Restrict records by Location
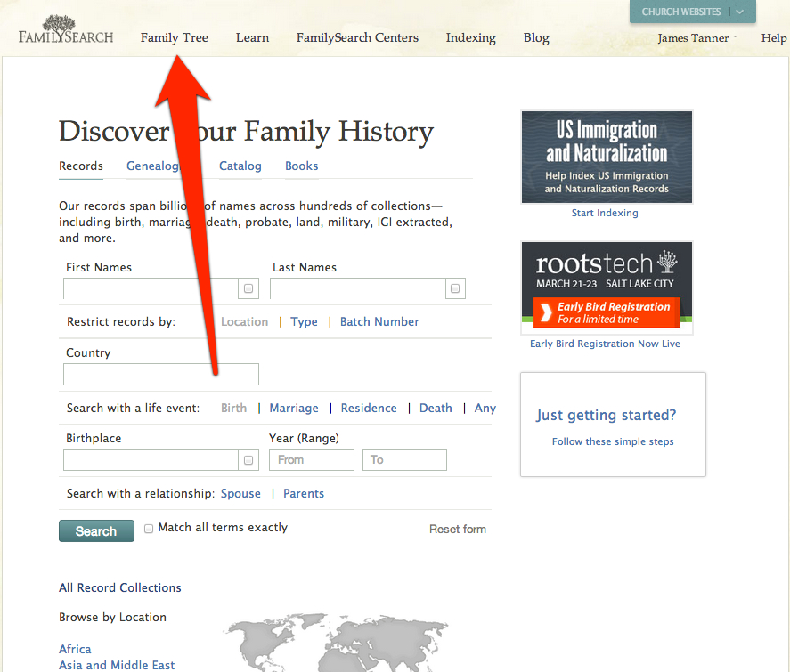 pyautogui.click(x=244, y=321)
